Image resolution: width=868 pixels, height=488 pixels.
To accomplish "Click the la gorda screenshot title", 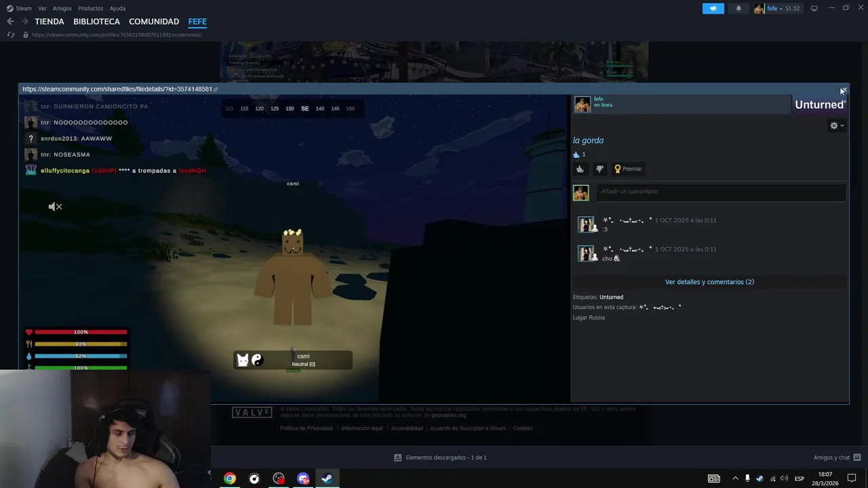I will click(x=588, y=140).
